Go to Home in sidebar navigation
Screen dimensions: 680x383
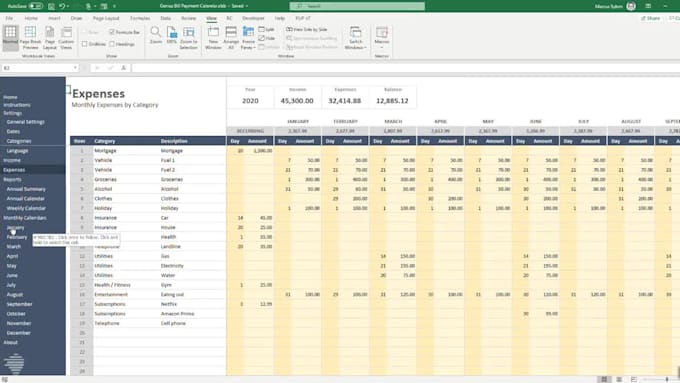10,97
